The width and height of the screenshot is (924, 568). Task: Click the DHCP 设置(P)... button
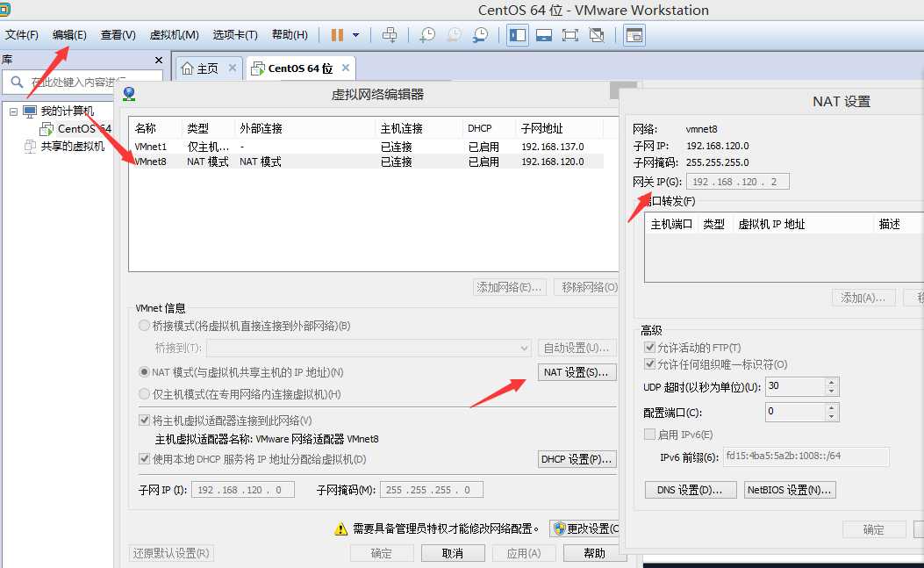pyautogui.click(x=577, y=459)
